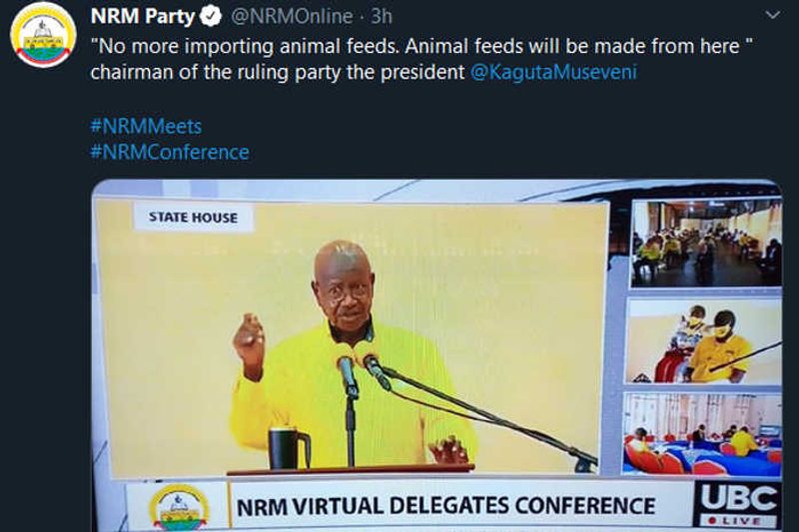
Task: Visit the @KagutaMuseveni mention
Action: 553,73
